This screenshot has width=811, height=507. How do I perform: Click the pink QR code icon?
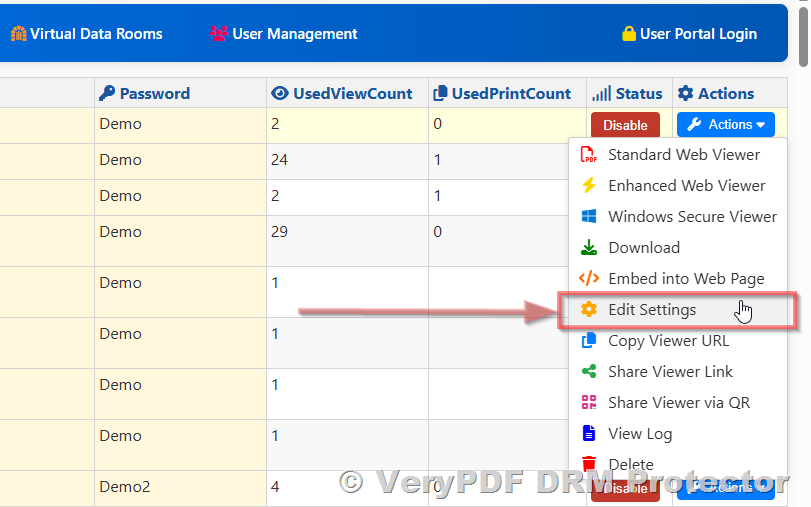[589, 403]
